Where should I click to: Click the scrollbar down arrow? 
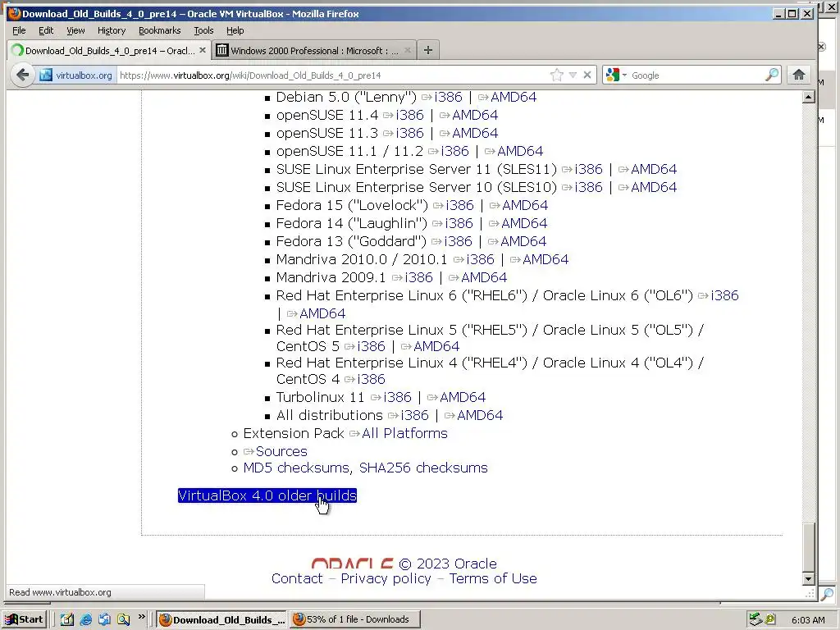pyautogui.click(x=808, y=578)
